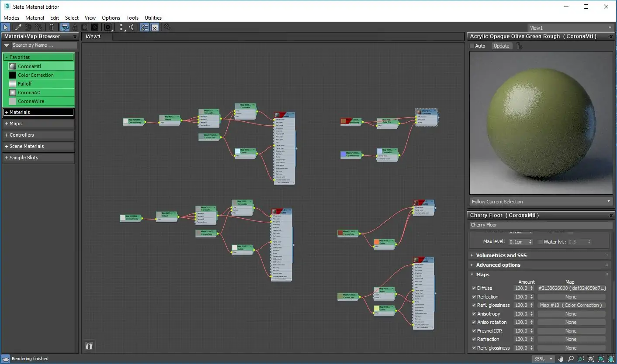Open the Utilities menu
Viewport: 617px width, 364px height.
pyautogui.click(x=153, y=18)
